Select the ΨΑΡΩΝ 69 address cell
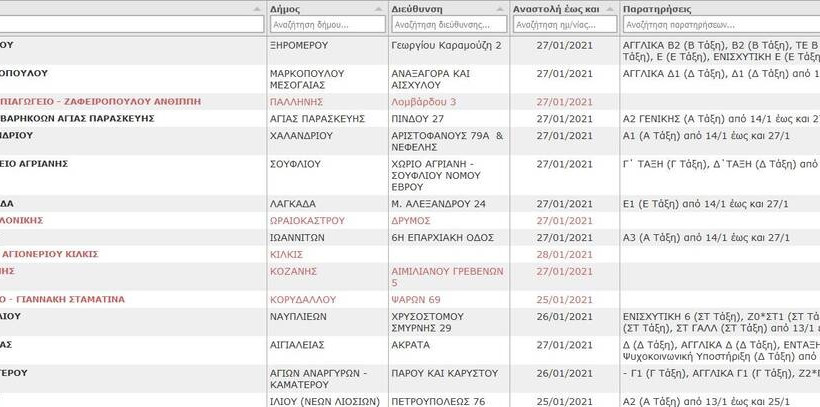Image resolution: width=820 pixels, height=407 pixels. pyautogui.click(x=417, y=299)
